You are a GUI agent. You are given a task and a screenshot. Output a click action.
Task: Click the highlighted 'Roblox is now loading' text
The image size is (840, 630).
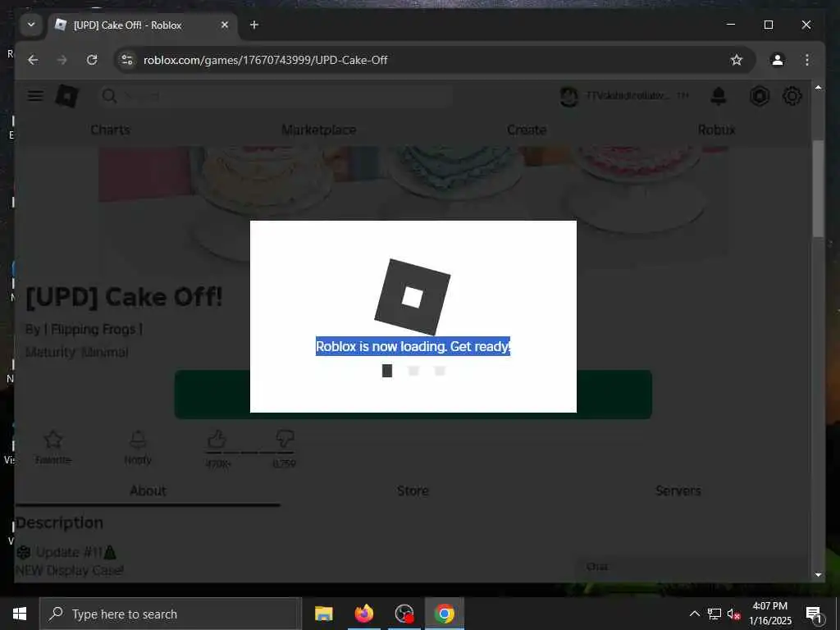coord(413,347)
